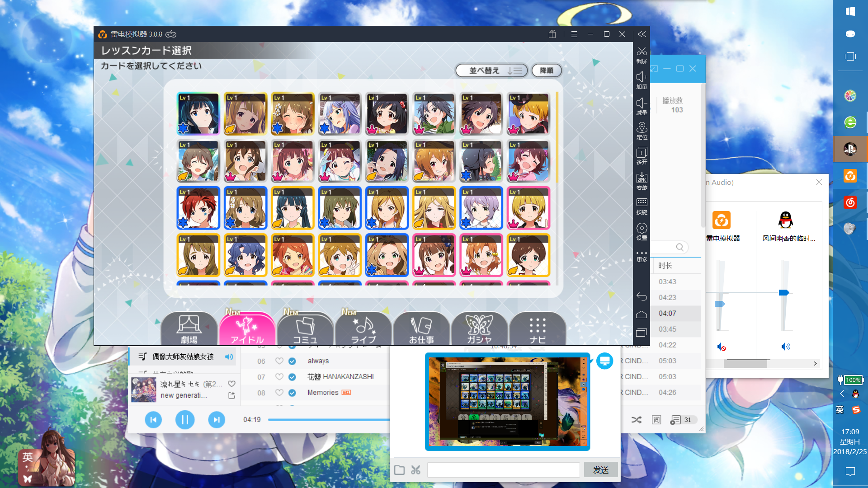Skip to the previous track

tap(153, 420)
